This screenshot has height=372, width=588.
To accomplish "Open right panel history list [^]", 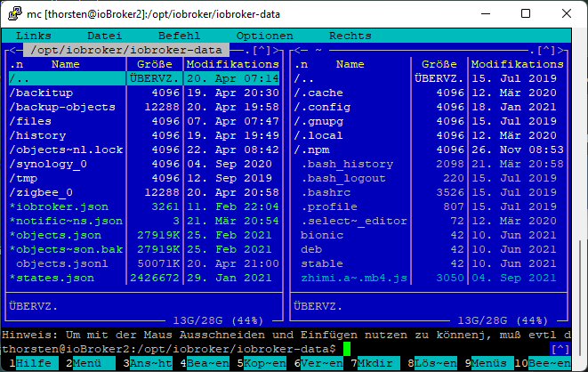I will pos(546,50).
